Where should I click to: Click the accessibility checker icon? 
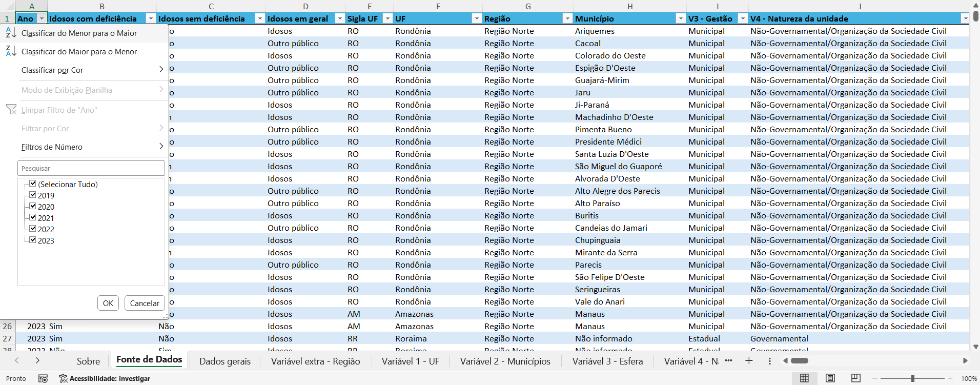pos(63,378)
